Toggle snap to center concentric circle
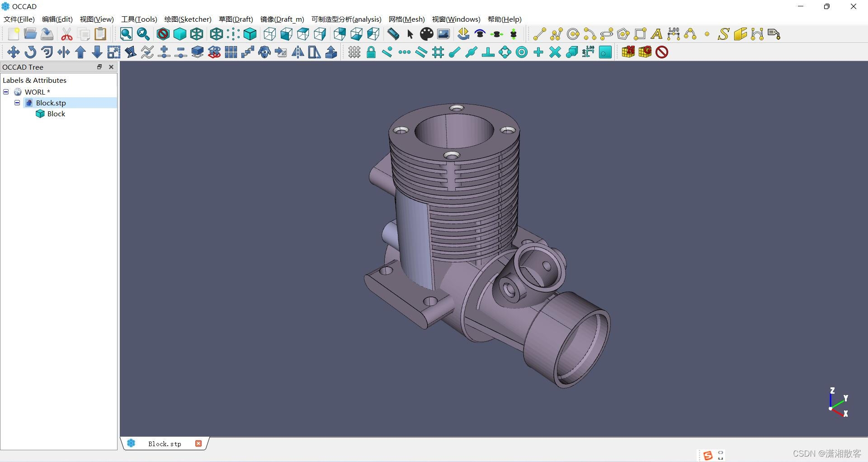 [522, 52]
